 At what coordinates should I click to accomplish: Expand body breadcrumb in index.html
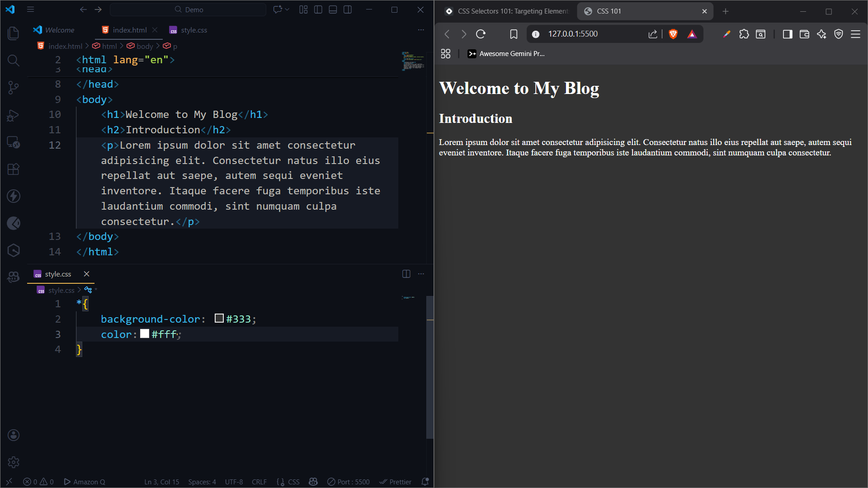pyautogui.click(x=145, y=46)
